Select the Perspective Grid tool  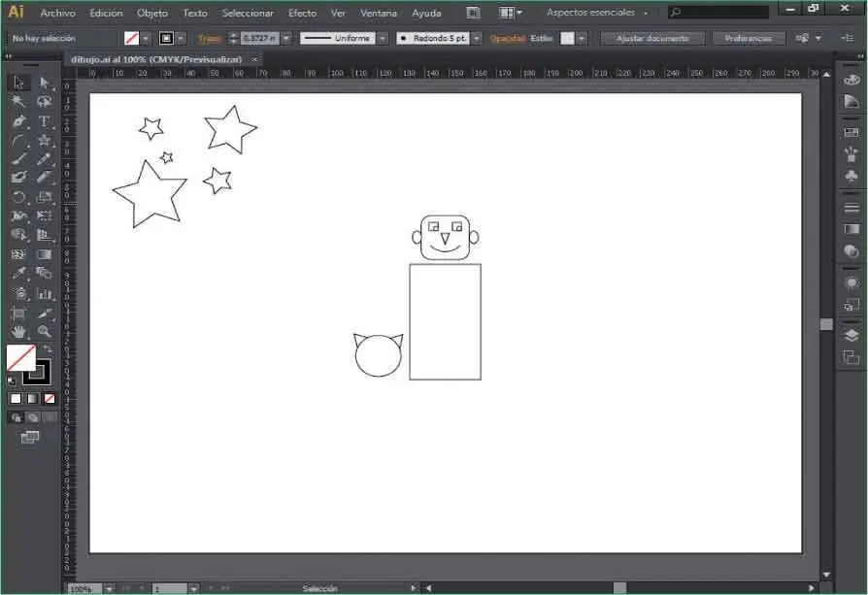tap(45, 235)
